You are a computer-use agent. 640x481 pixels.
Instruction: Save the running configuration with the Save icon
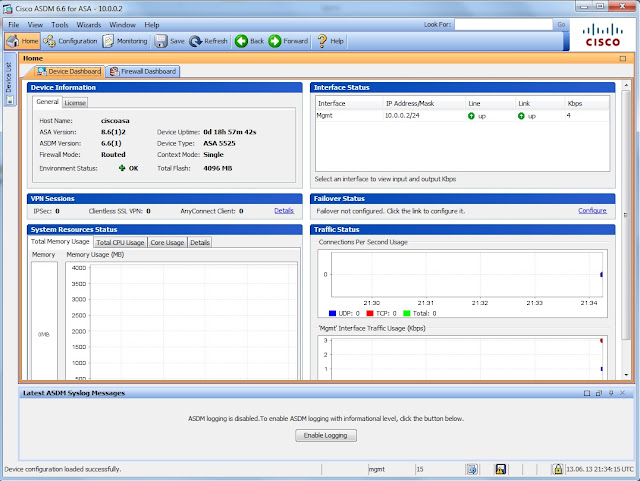(169, 41)
